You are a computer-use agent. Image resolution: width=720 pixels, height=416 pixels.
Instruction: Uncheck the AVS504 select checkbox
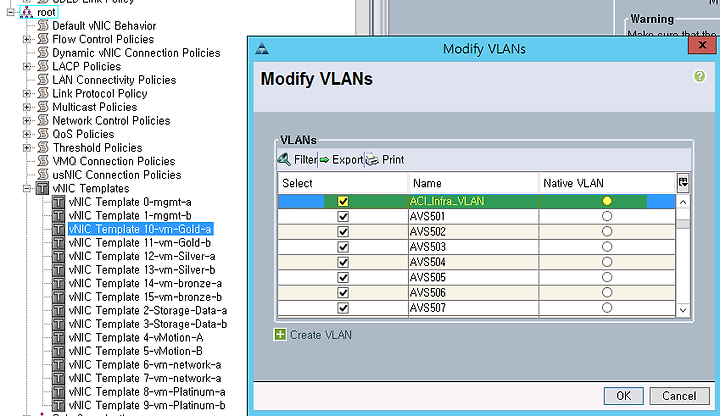pyautogui.click(x=343, y=262)
